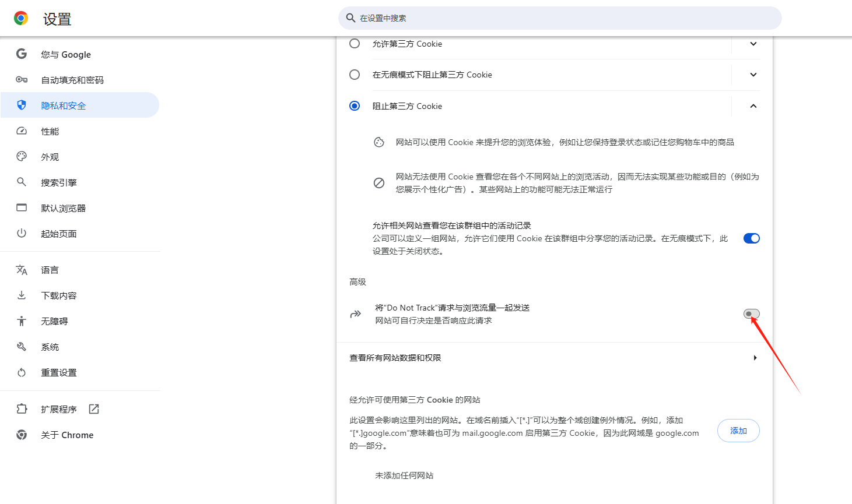Click 经允许可使用第三方 Cookie 的网站 heading
This screenshot has width=852, height=504.
tap(415, 400)
